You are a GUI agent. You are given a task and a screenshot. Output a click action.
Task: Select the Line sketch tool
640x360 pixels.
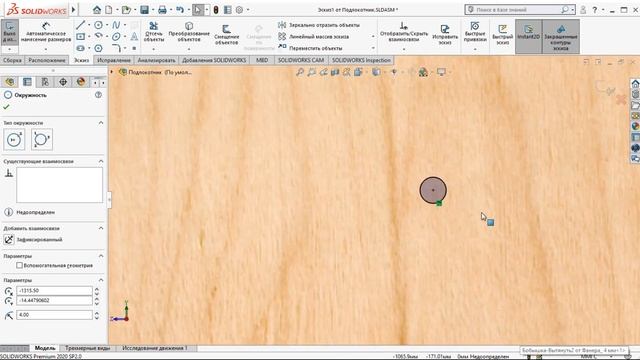(x=80, y=25)
